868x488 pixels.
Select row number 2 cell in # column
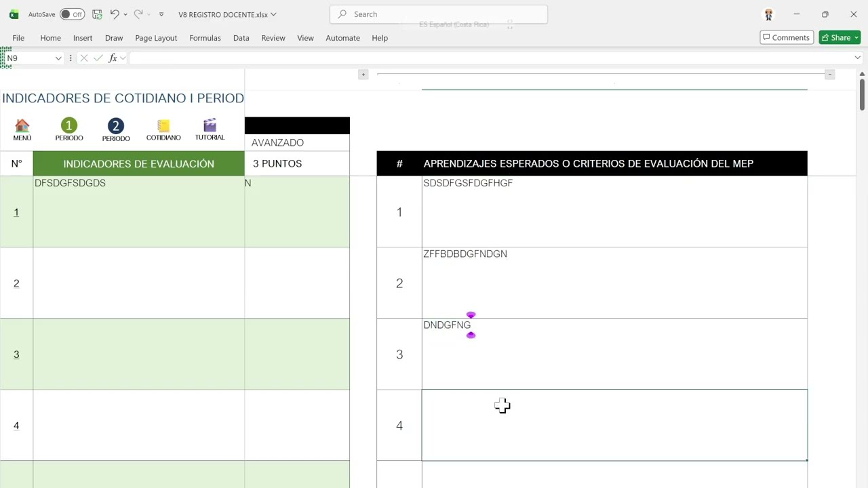coord(399,283)
